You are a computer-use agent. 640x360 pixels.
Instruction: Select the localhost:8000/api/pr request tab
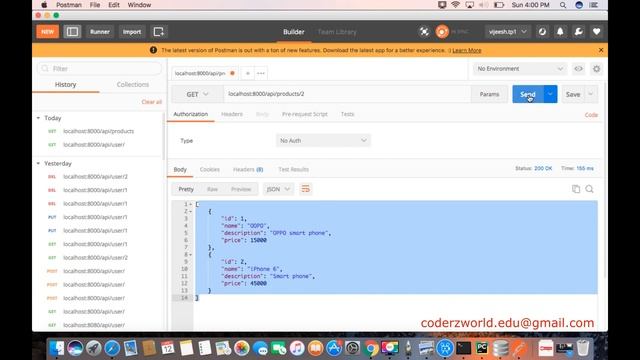click(204, 73)
